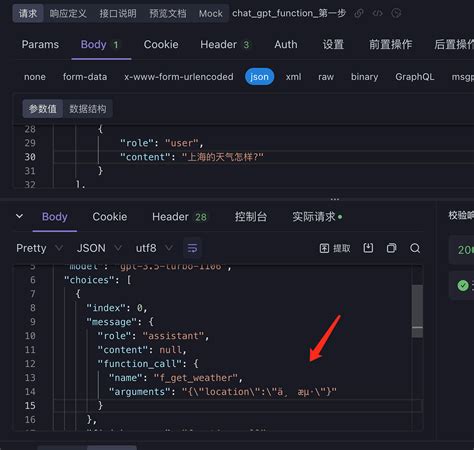Open the 预览文档 tab
Image resolution: width=474 pixels, height=450 pixels.
(168, 13)
